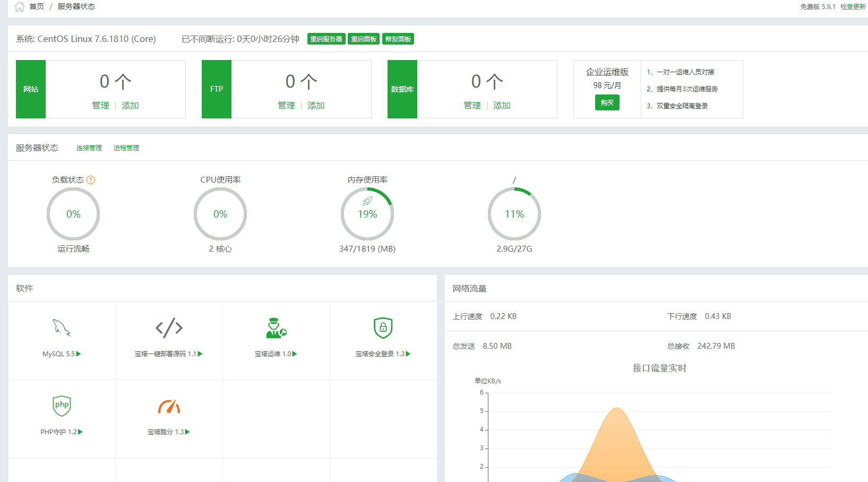Click 总接收 242.79 MB value
Viewport: 868px width, 482px height.
point(716,346)
